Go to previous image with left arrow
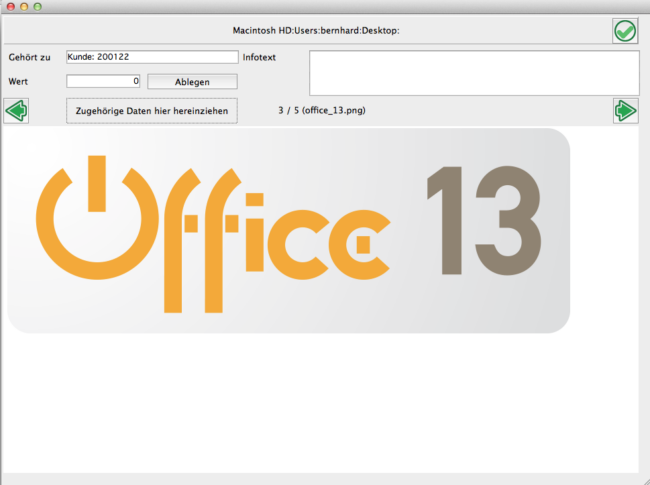This screenshot has width=650, height=485. (x=16, y=110)
